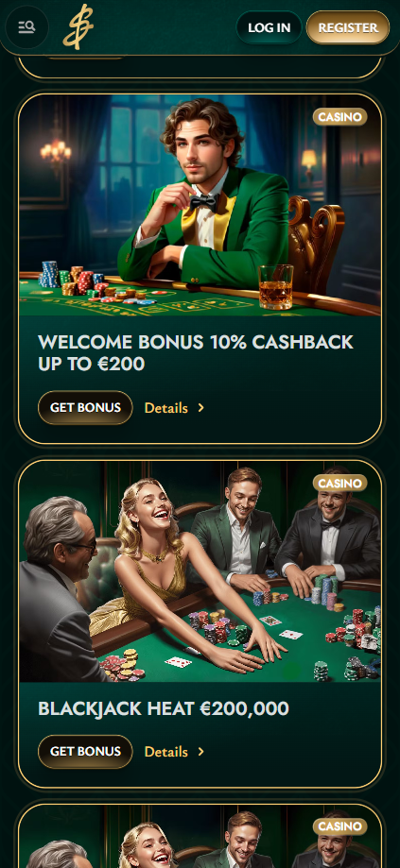400x868 pixels.
Task: Click CASINO badge on the bottom partial card
Action: [x=340, y=826]
